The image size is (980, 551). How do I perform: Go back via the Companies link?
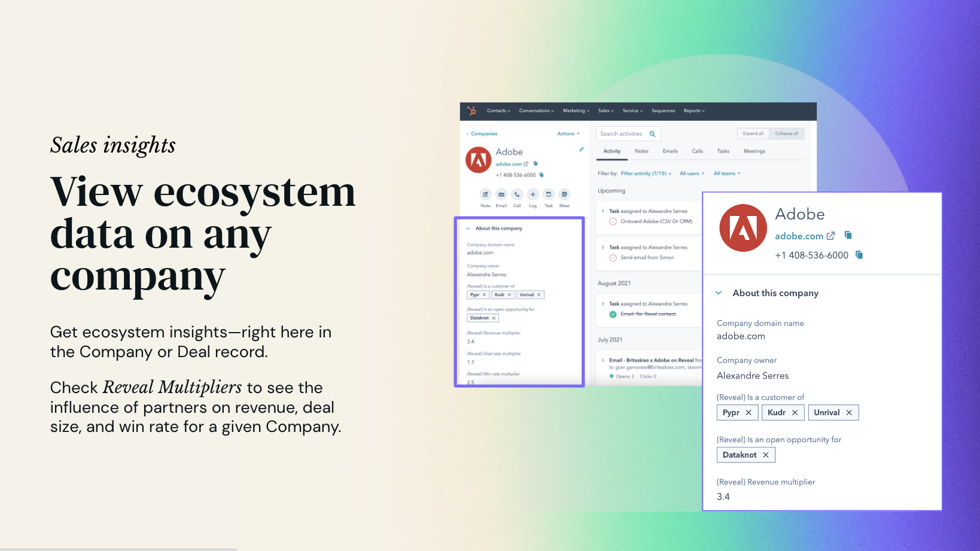[x=482, y=134]
